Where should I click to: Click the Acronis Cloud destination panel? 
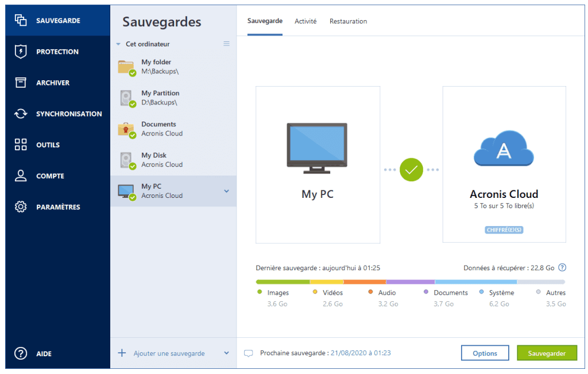(504, 164)
